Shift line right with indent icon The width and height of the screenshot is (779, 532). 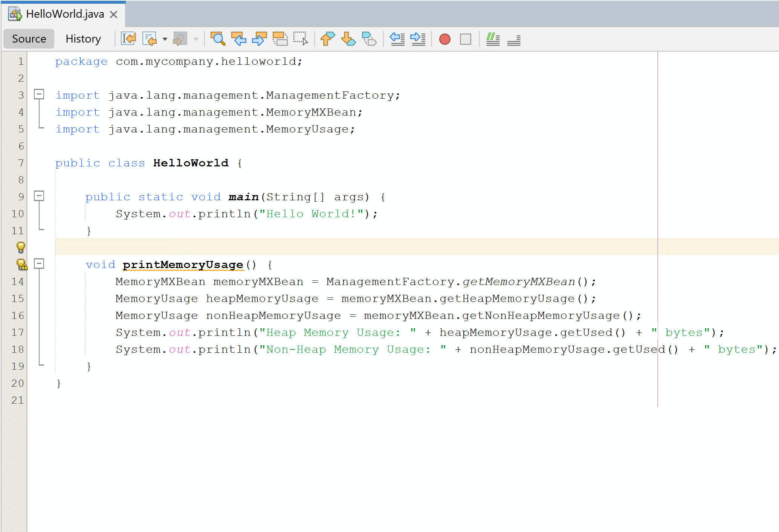(418, 39)
